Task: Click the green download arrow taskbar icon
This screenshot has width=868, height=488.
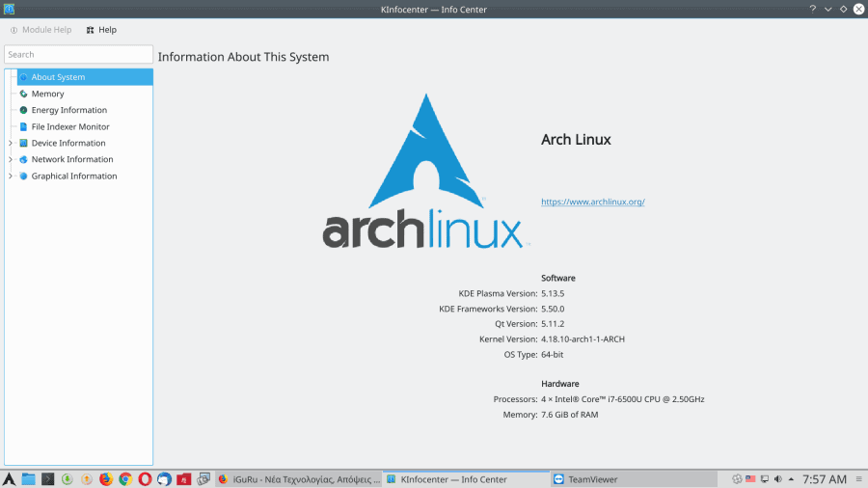Action: (x=67, y=479)
